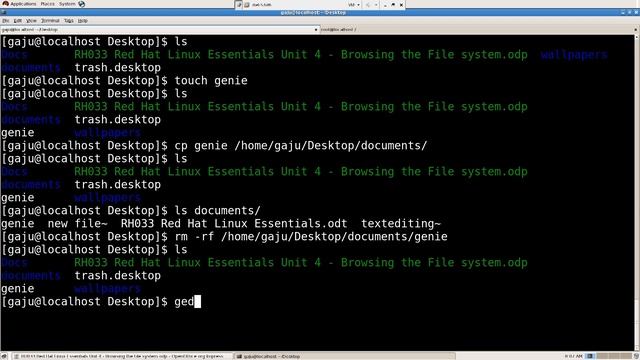Restore the floating VM toolbar window
640x360 pixels.
(x=393, y=4)
